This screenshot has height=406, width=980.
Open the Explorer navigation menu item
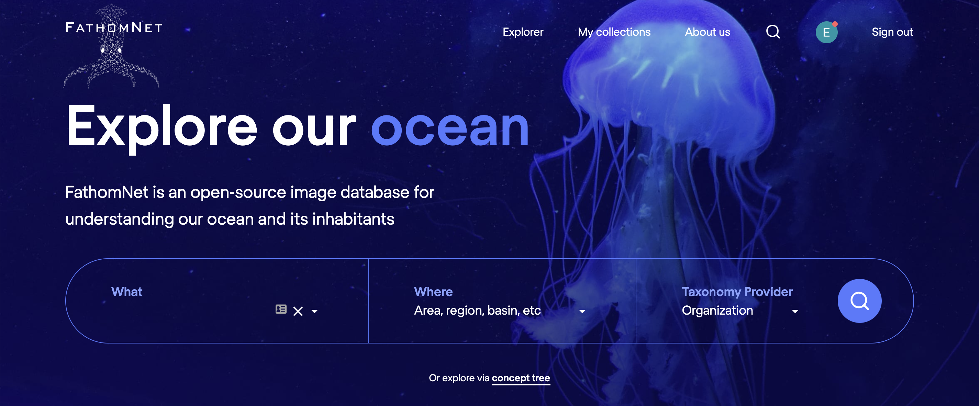[x=523, y=33]
